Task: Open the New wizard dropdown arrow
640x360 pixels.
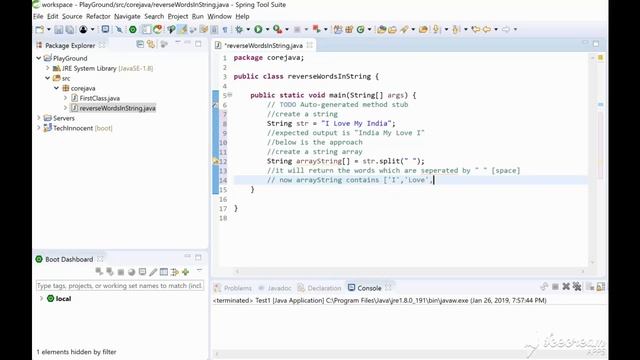Action: (49, 29)
